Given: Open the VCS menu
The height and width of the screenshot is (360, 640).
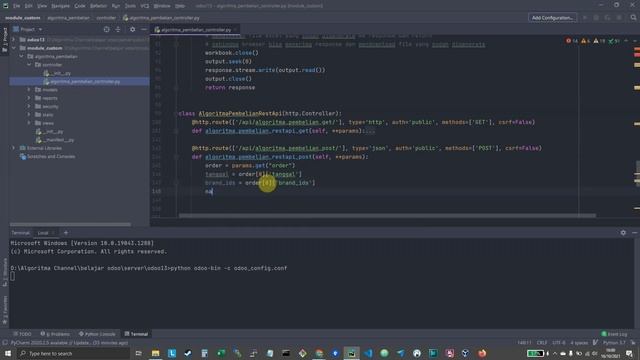Looking at the screenshot, I should pos(145,6).
